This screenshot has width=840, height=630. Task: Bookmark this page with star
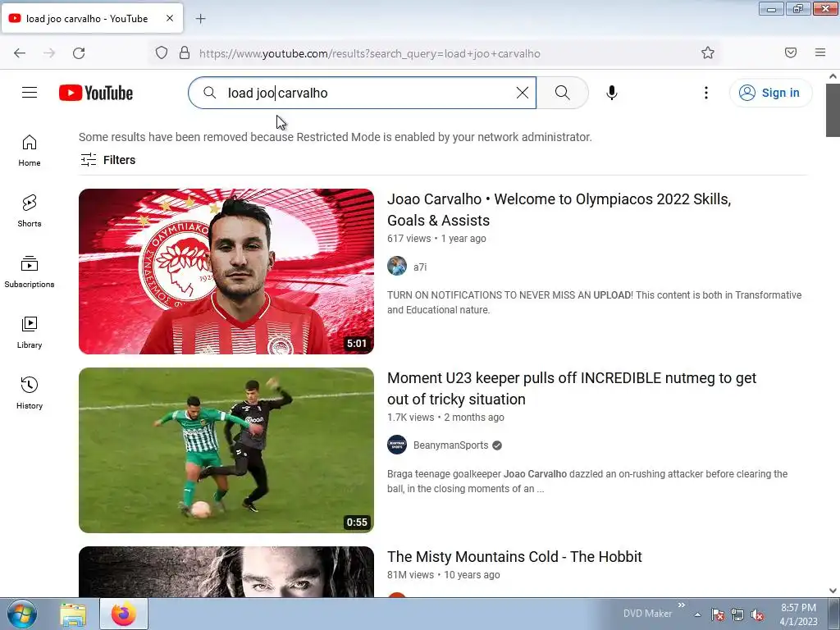click(x=708, y=53)
